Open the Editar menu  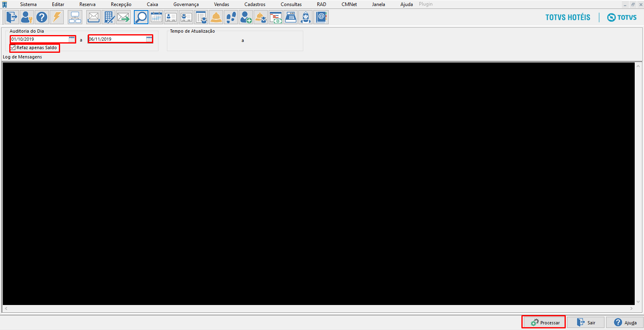click(58, 4)
